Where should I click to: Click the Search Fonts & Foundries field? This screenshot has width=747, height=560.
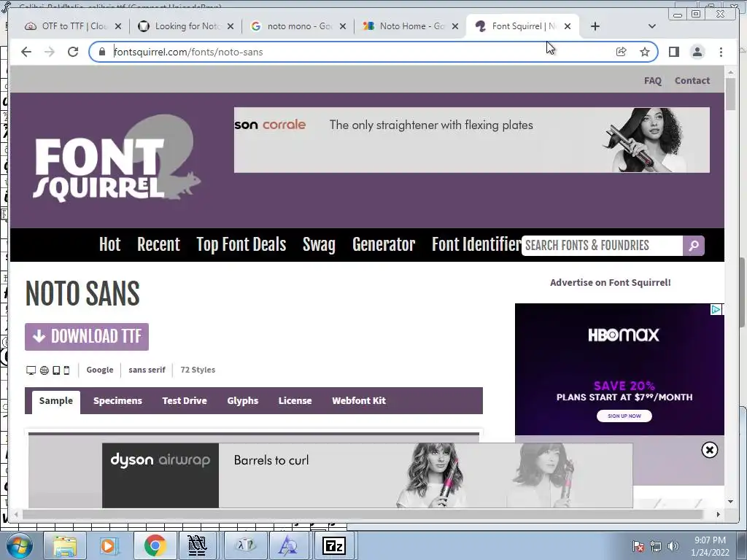[x=602, y=245]
